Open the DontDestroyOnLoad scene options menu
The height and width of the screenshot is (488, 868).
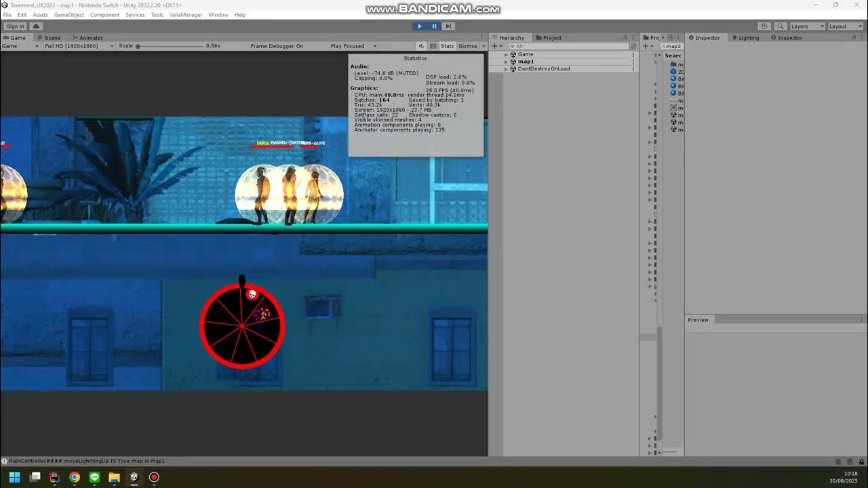(x=633, y=69)
